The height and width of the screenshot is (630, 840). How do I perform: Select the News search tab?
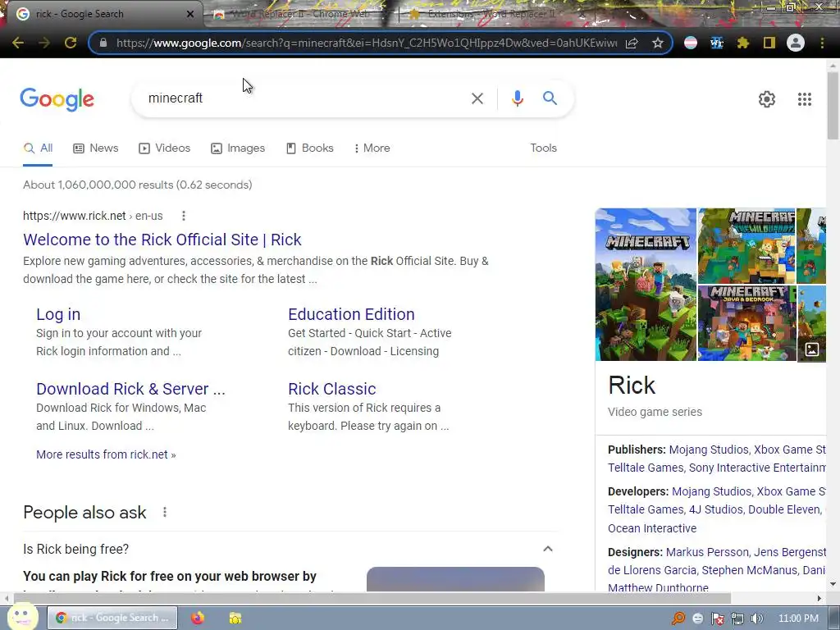point(96,148)
